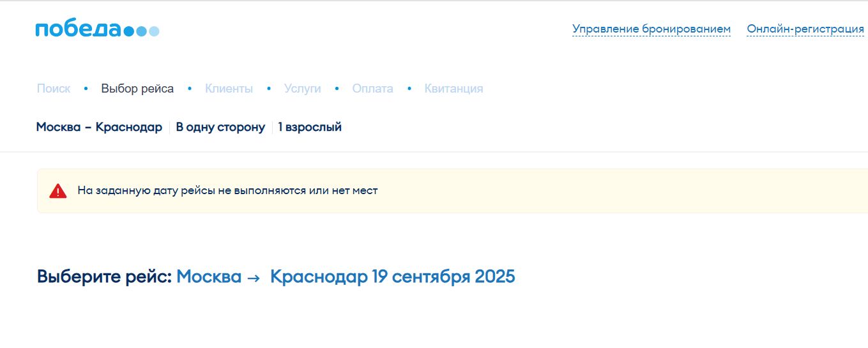Go to the Квитанция step

[x=453, y=89]
